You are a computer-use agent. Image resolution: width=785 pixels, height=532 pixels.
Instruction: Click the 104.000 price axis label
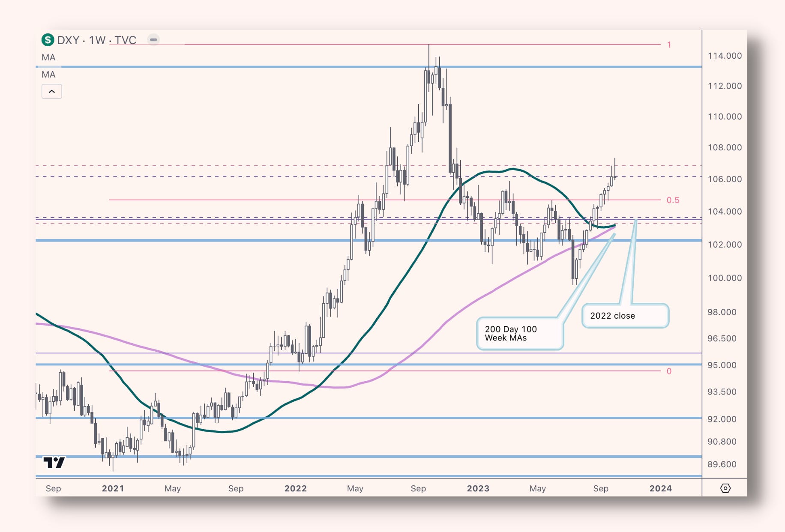[725, 212]
